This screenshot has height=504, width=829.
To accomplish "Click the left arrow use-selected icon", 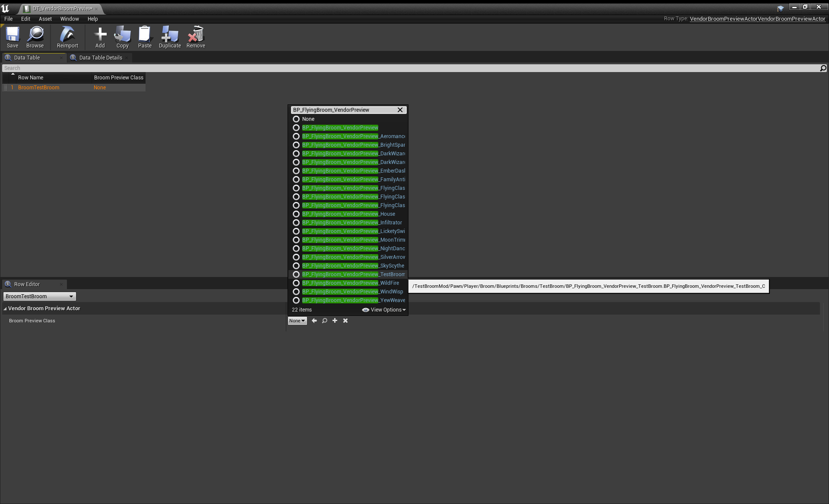I will [x=314, y=321].
